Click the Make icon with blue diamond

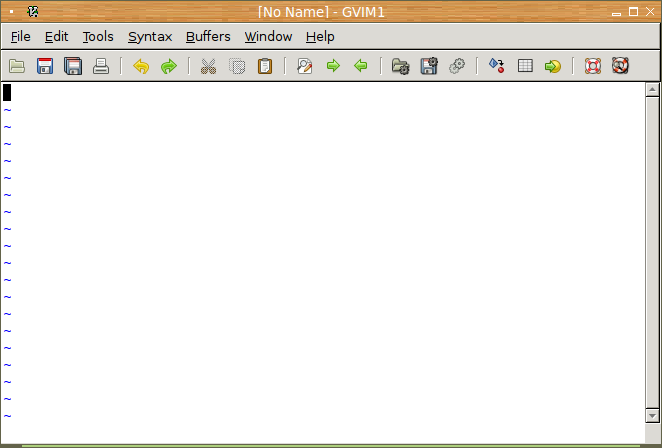coord(496,66)
